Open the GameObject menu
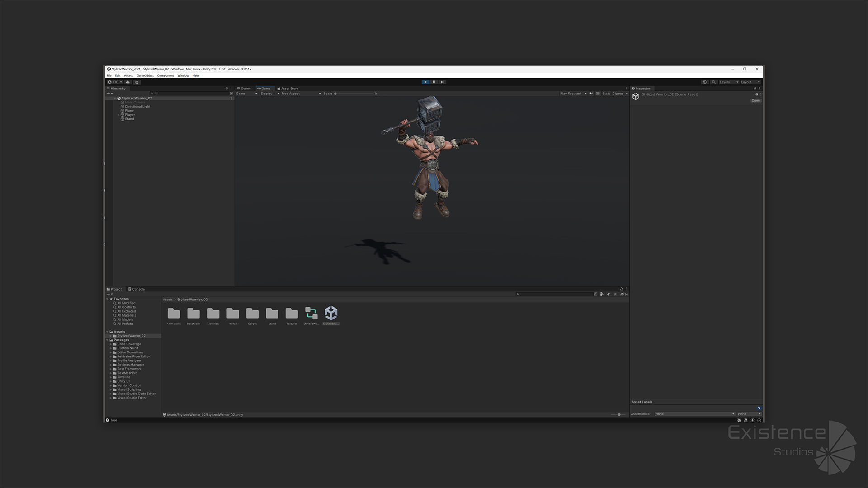 tap(145, 75)
